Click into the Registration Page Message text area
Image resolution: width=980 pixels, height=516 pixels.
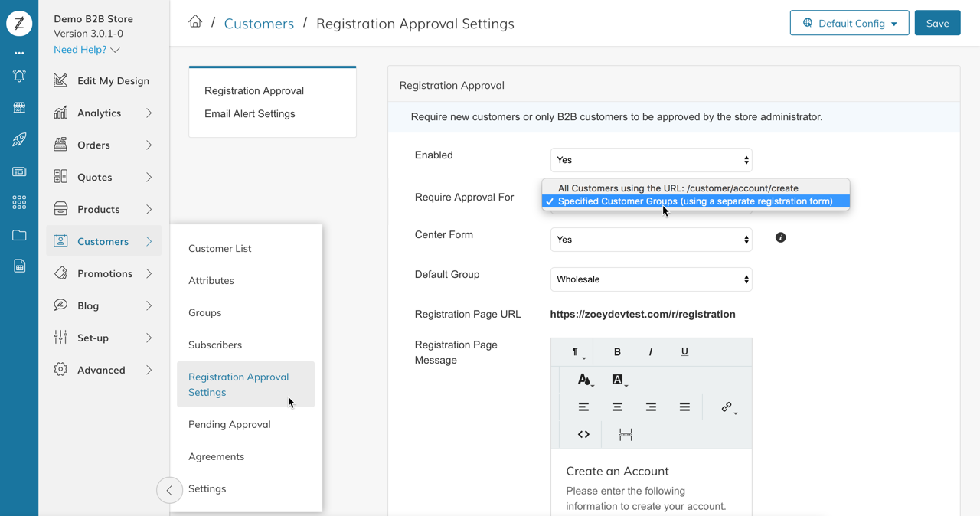click(x=651, y=490)
